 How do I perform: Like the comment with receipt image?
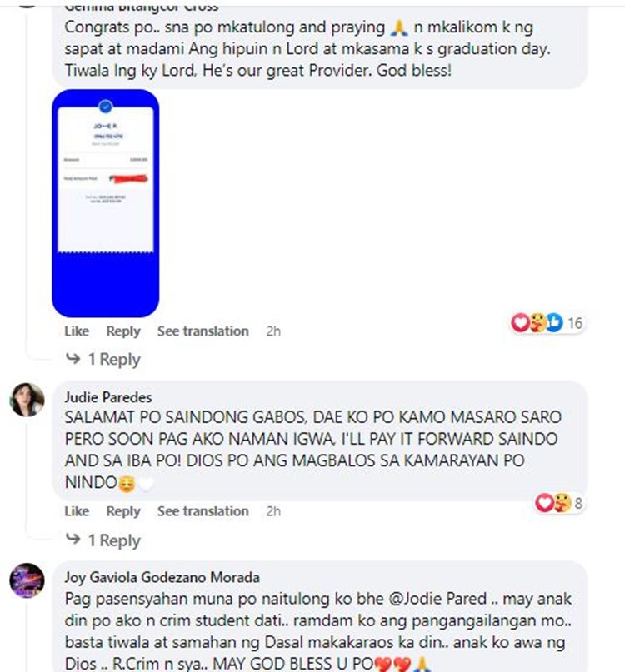coord(77,331)
